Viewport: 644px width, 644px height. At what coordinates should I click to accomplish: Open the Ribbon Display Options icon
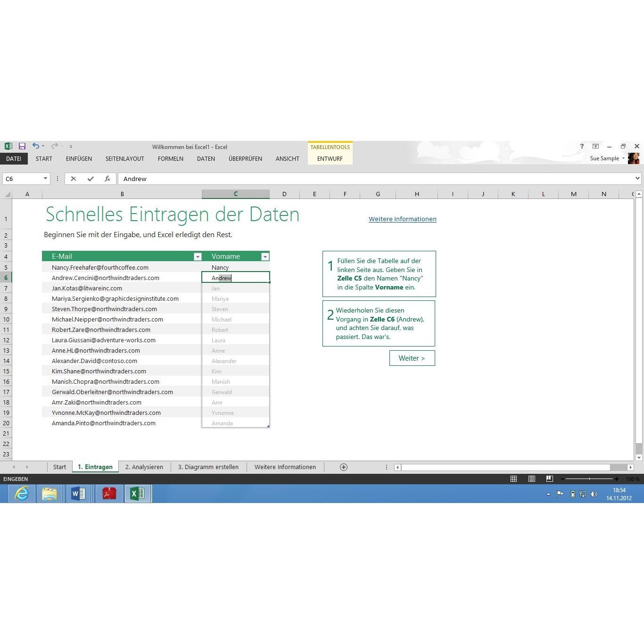(595, 147)
